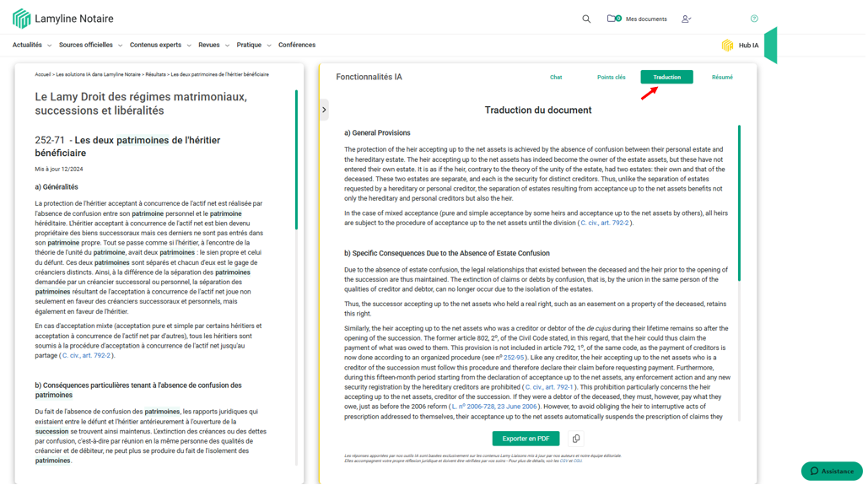The height and width of the screenshot is (485, 868).
Task: Switch to the Chat tab
Action: tap(556, 78)
